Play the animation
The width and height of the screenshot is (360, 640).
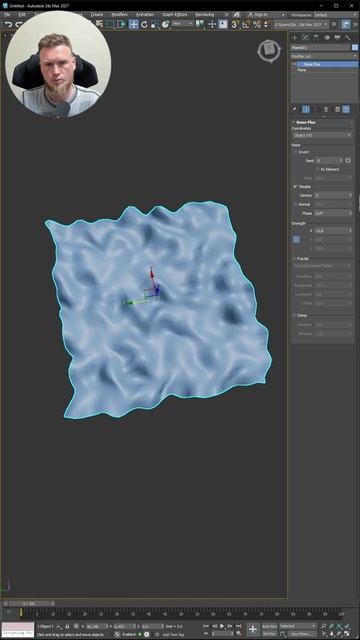pos(222,626)
